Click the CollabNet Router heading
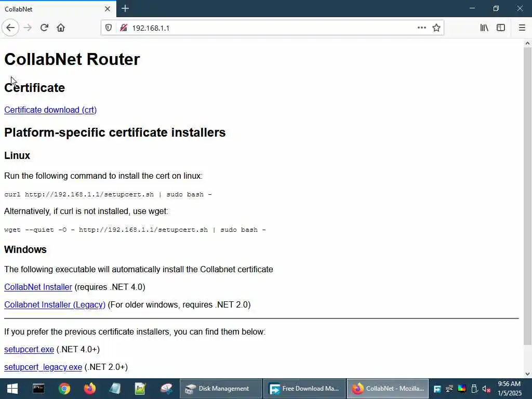The image size is (532, 399). coord(72,59)
